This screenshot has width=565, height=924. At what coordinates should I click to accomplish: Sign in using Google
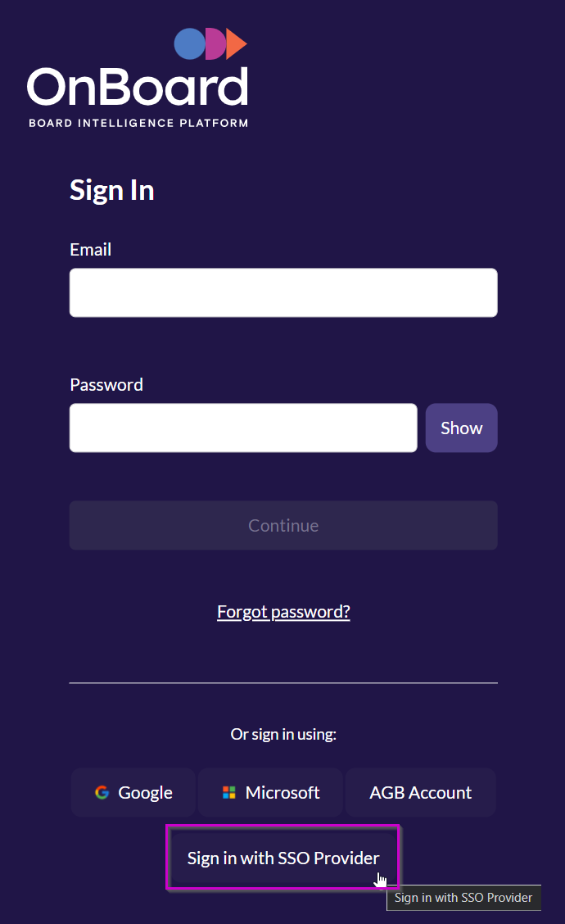133,792
